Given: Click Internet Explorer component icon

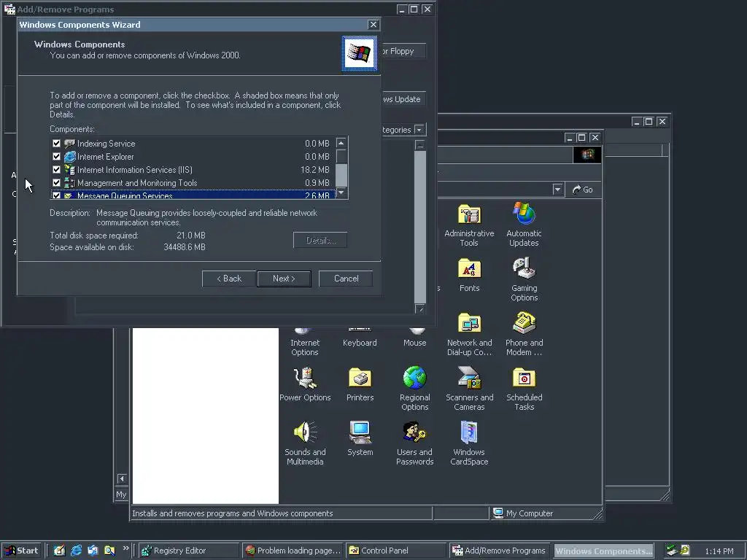Looking at the screenshot, I should click(x=69, y=157).
